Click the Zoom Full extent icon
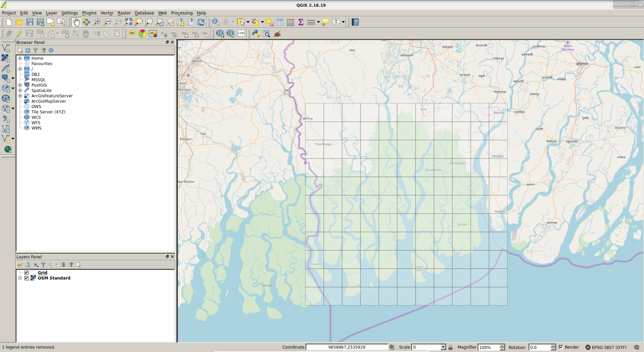 [128, 22]
